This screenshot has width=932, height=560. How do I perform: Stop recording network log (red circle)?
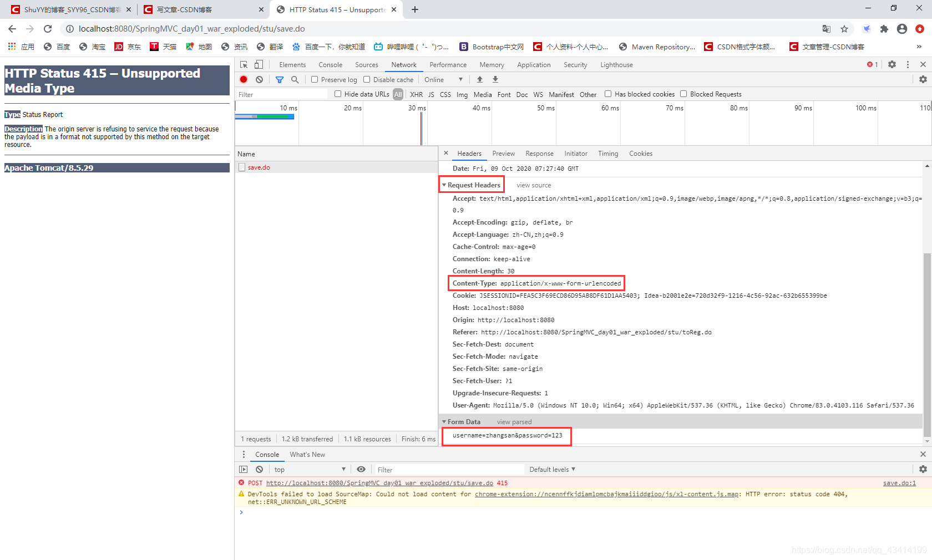pyautogui.click(x=244, y=79)
